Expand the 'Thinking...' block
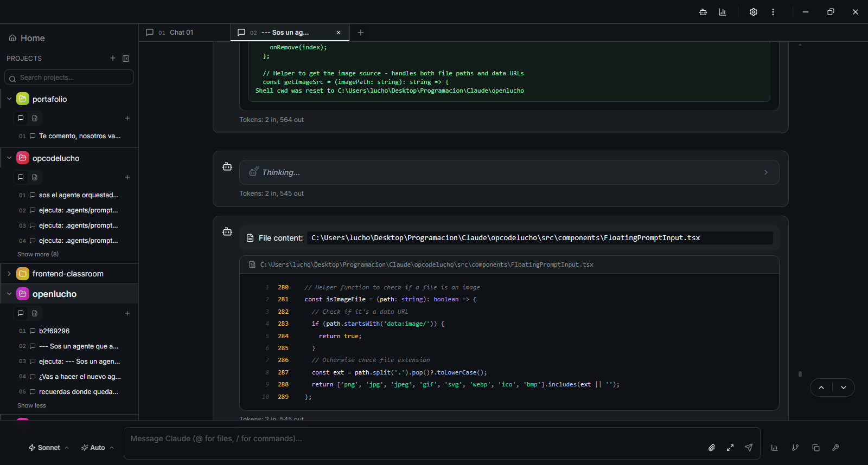Screen dimensions: 868x465 pos(509,172)
